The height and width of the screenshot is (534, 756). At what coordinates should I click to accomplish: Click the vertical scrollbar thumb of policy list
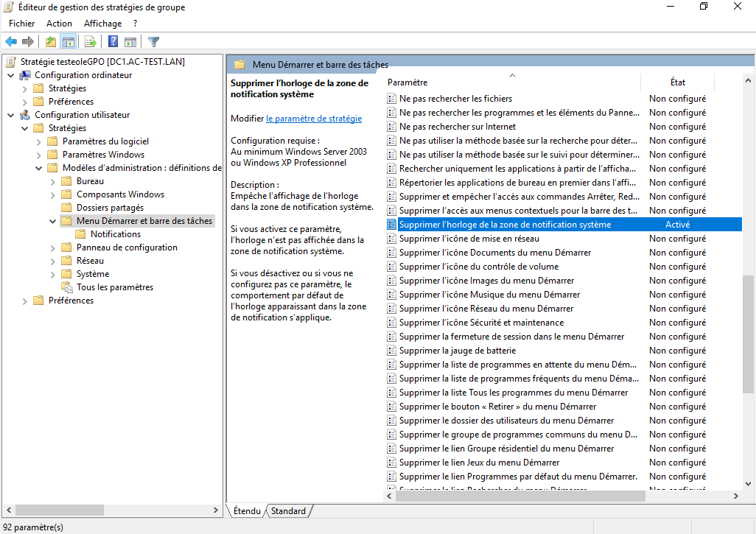click(748, 334)
